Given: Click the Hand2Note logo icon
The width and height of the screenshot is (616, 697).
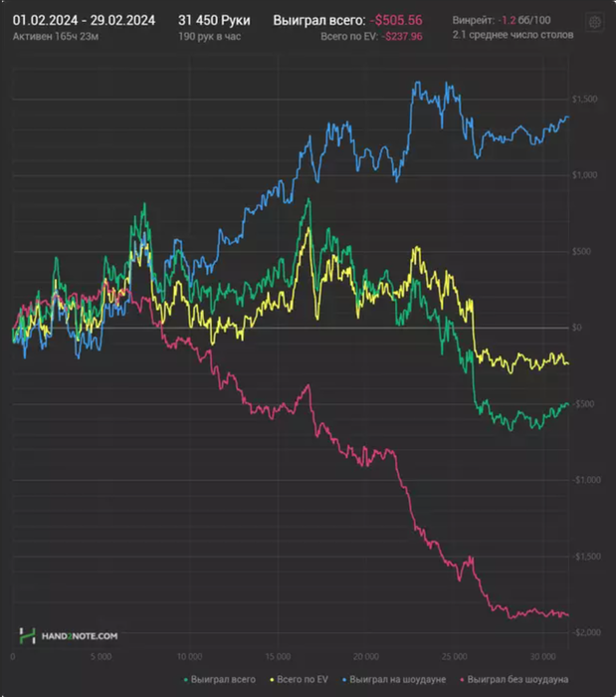Looking at the screenshot, I should 29,634.
